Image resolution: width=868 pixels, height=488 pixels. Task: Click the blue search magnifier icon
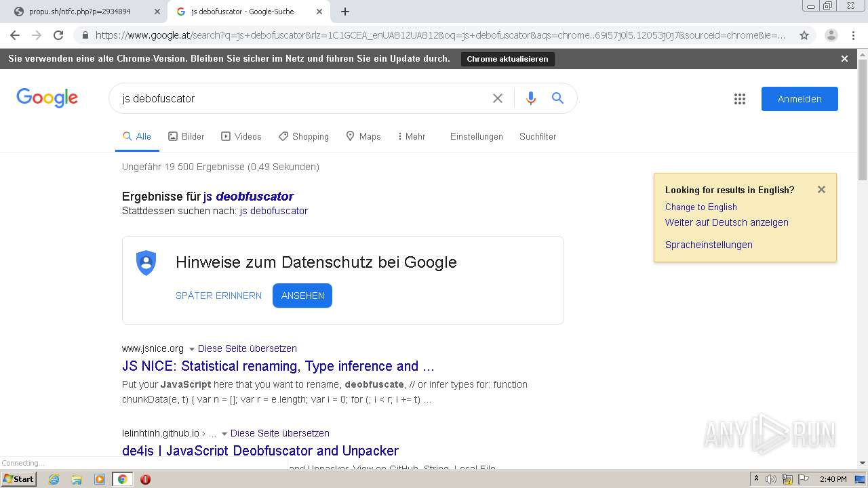coord(557,98)
